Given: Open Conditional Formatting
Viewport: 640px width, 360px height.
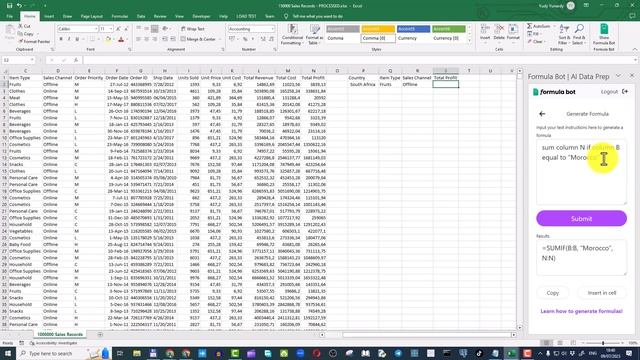Looking at the screenshot, I should (292, 34).
